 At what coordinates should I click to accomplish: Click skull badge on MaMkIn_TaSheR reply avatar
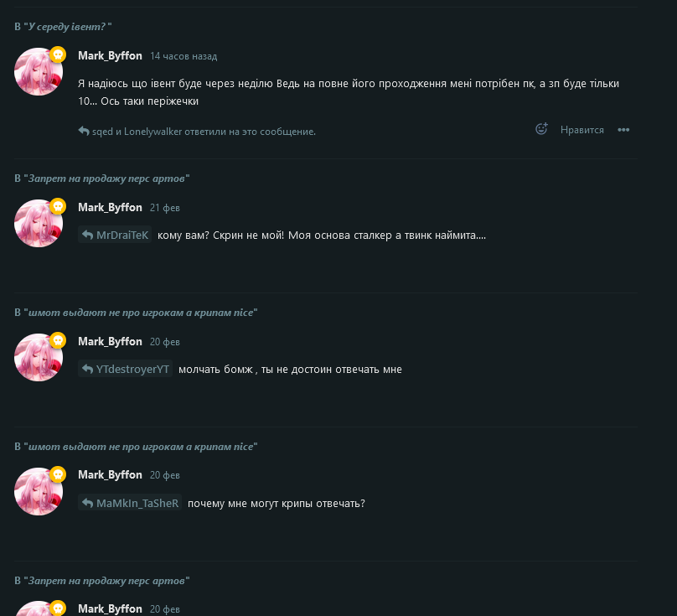click(58, 474)
